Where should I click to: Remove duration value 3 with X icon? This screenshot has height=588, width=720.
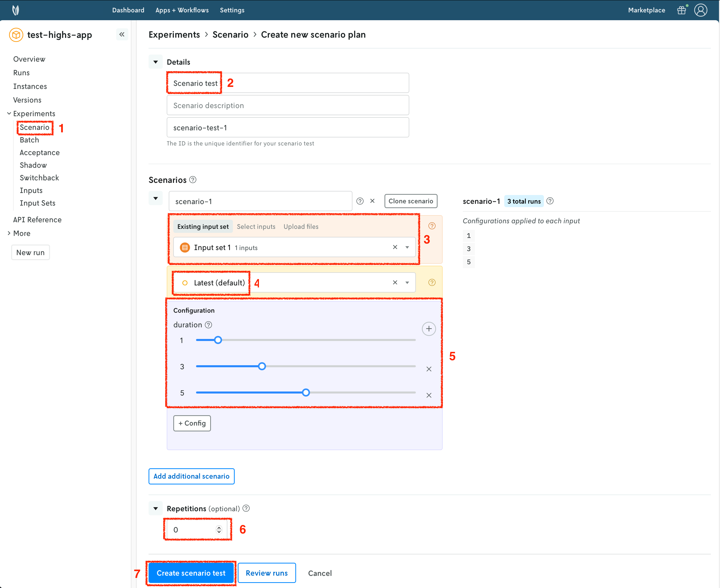(x=429, y=369)
